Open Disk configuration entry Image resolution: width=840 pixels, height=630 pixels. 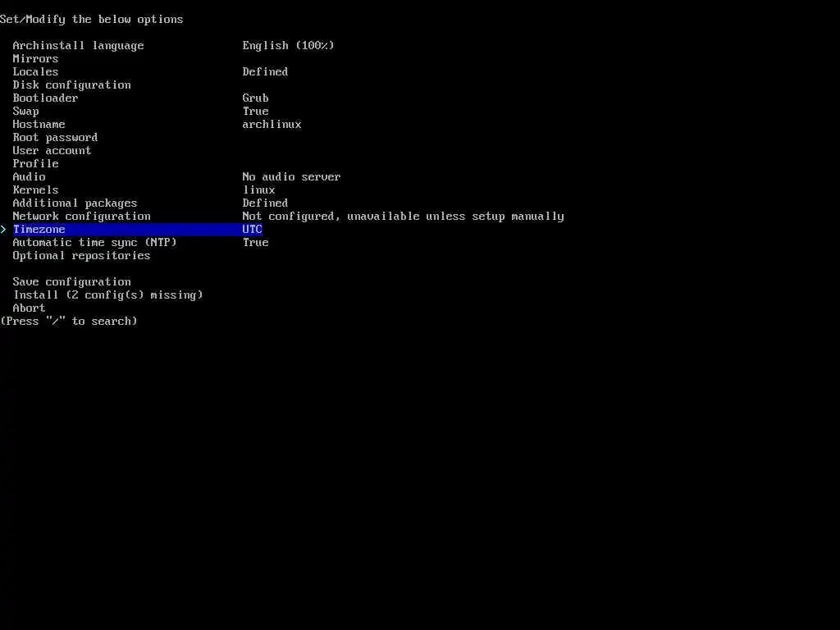tap(72, 85)
